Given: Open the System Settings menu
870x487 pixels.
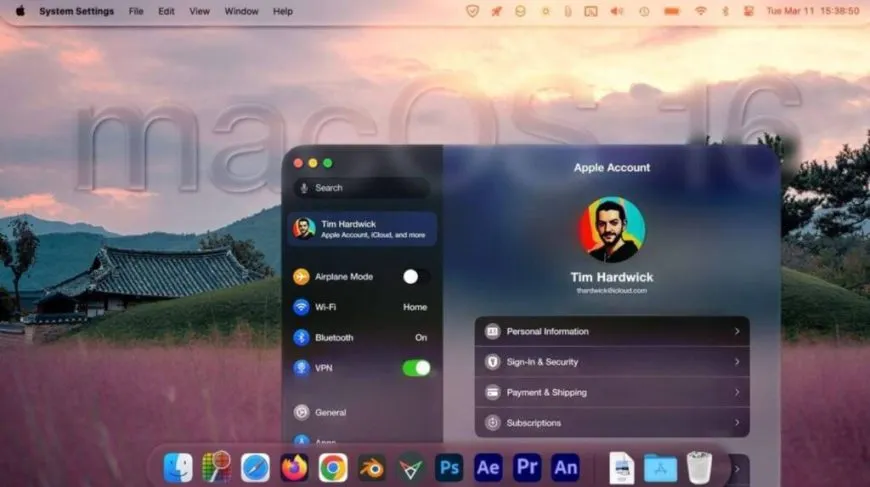Looking at the screenshot, I should tap(77, 11).
